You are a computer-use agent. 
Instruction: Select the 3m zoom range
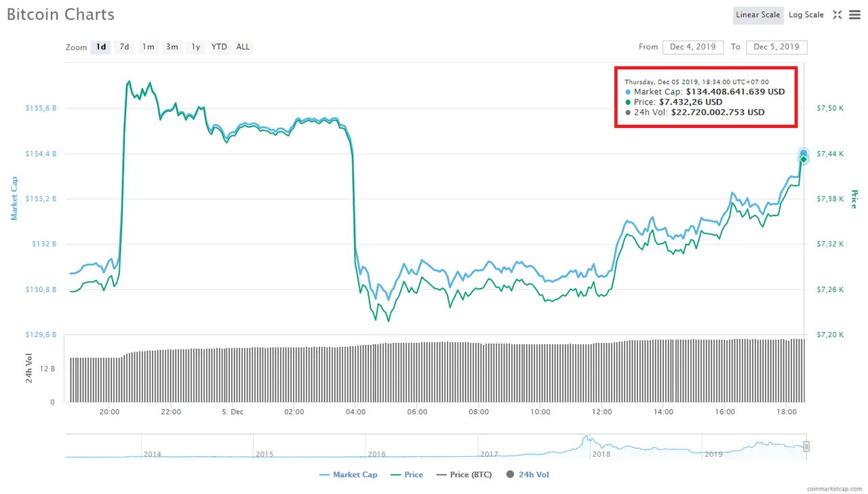click(172, 47)
